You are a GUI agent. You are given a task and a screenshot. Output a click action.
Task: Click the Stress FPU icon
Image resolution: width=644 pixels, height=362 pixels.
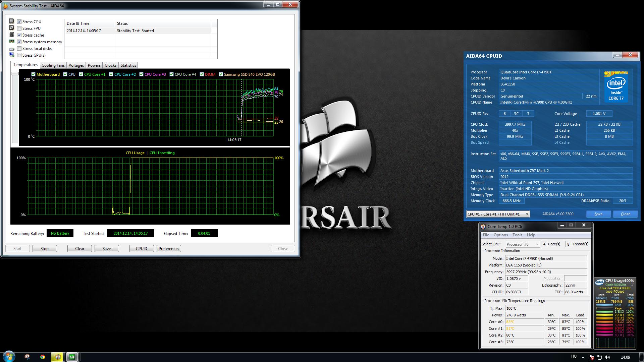coord(12,28)
